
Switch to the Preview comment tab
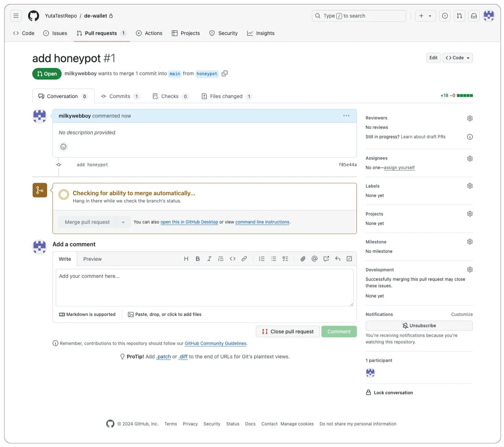pos(92,259)
